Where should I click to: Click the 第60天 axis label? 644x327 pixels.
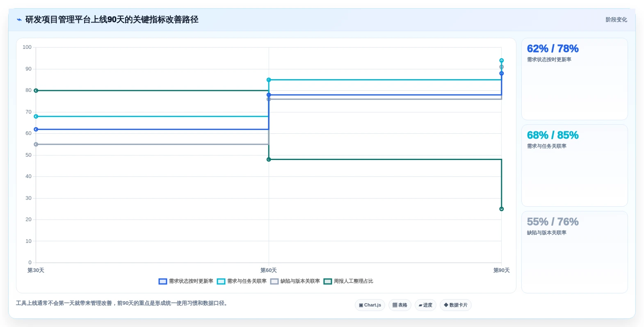(x=269, y=270)
